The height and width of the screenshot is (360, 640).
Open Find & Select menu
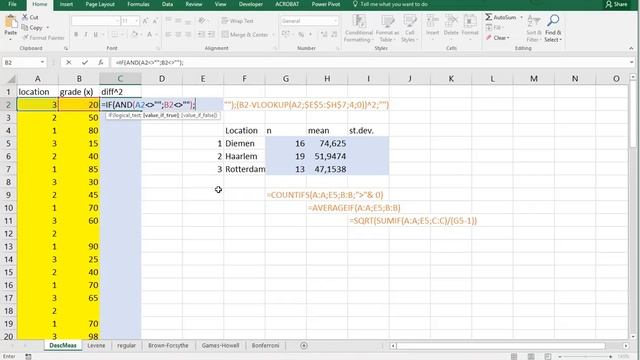point(553,29)
